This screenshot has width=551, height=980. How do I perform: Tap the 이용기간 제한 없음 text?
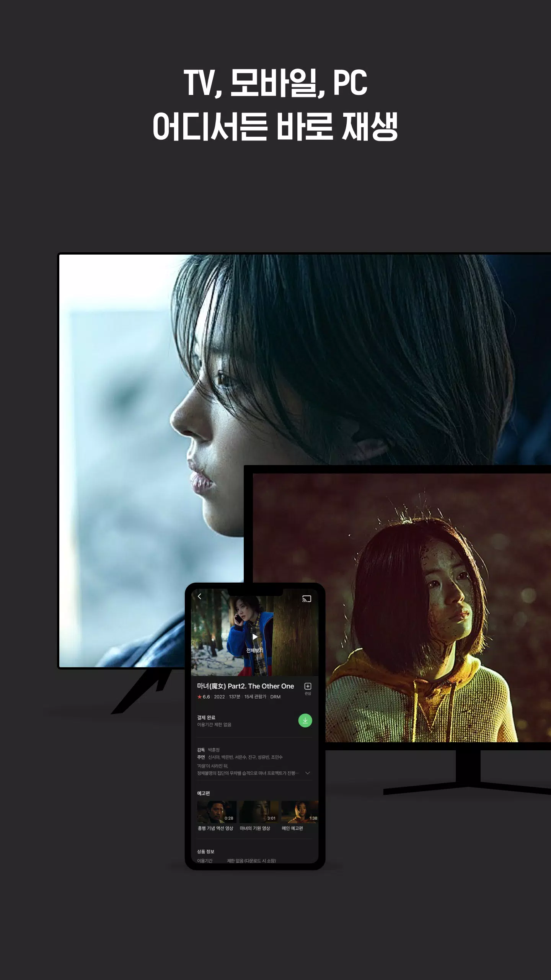click(x=214, y=725)
